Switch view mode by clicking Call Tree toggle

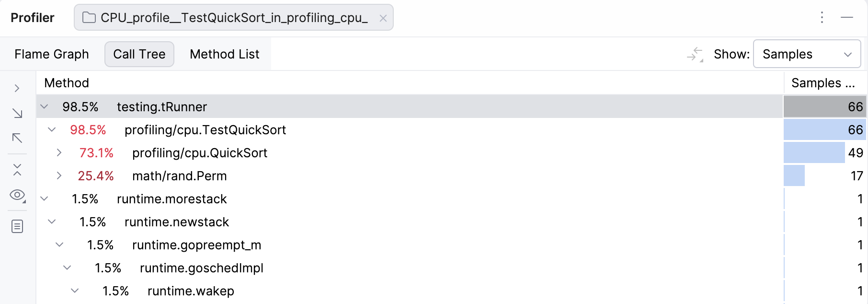click(139, 54)
